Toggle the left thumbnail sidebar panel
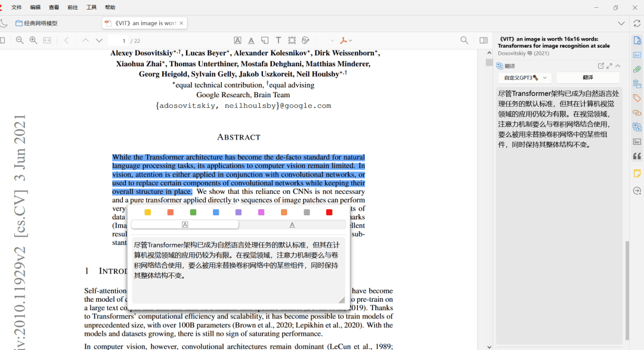The image size is (644, 350). point(4,40)
